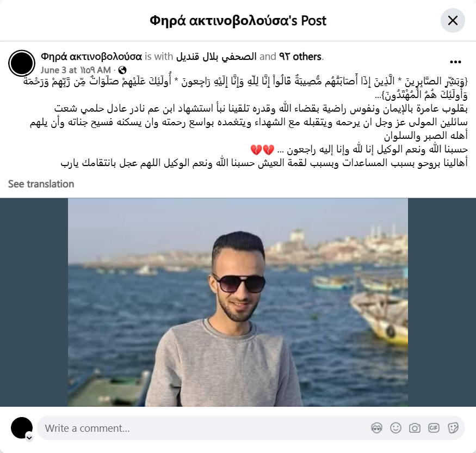Screen dimensions: 476x453
Task: Click the post's Arabic text body
Action: point(245,122)
